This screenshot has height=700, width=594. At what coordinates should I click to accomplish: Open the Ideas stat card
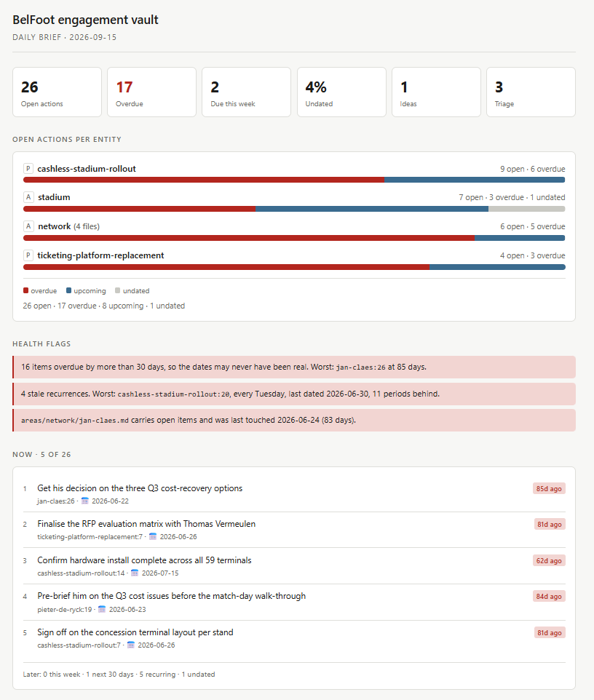pyautogui.click(x=436, y=92)
